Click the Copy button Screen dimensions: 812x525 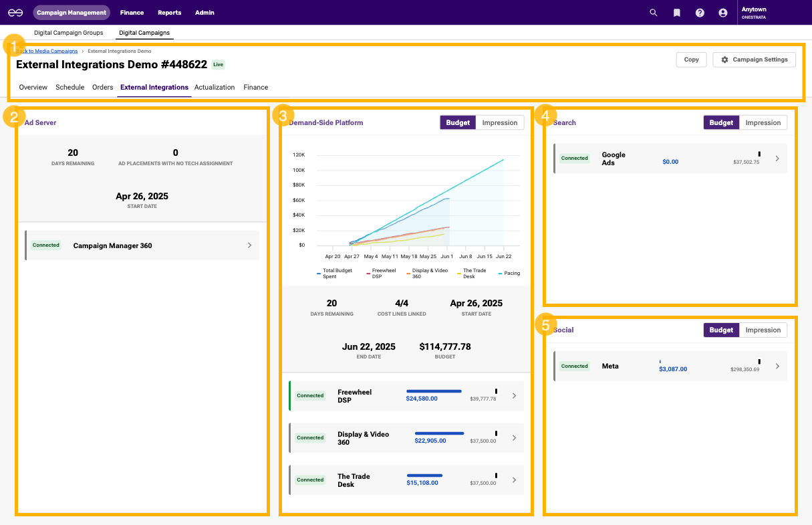[691, 60]
